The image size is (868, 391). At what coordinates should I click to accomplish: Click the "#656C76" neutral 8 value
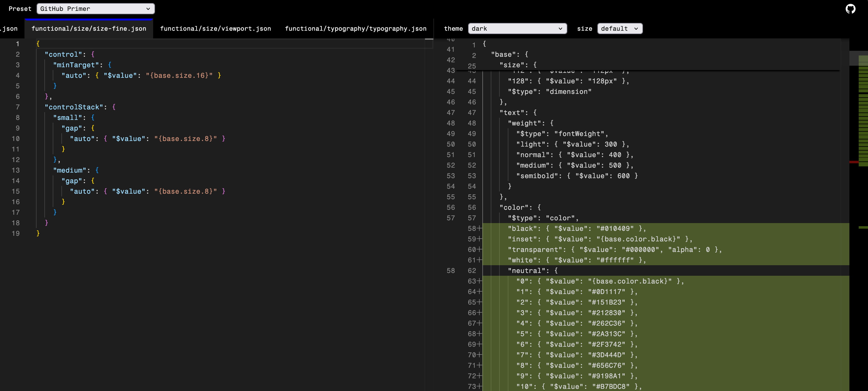pyautogui.click(x=607, y=365)
